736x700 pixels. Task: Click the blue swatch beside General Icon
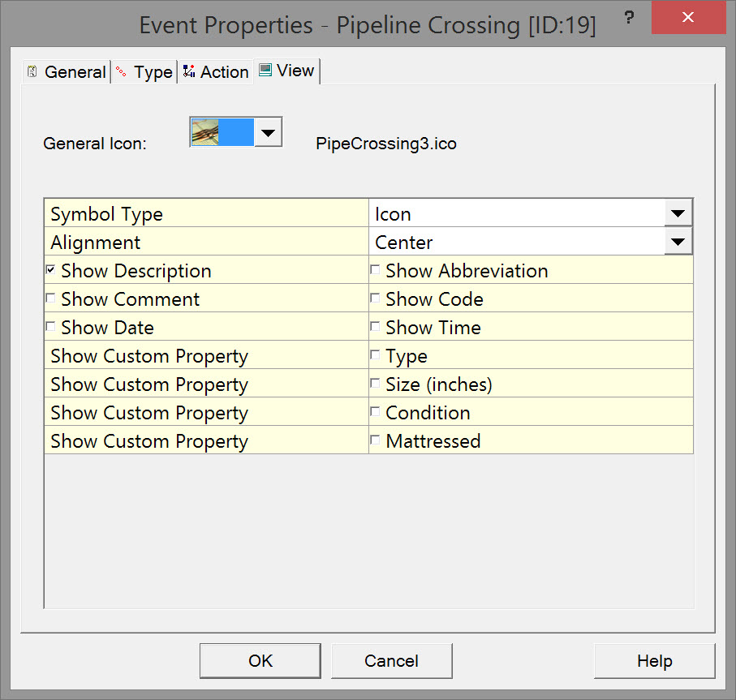pos(237,131)
